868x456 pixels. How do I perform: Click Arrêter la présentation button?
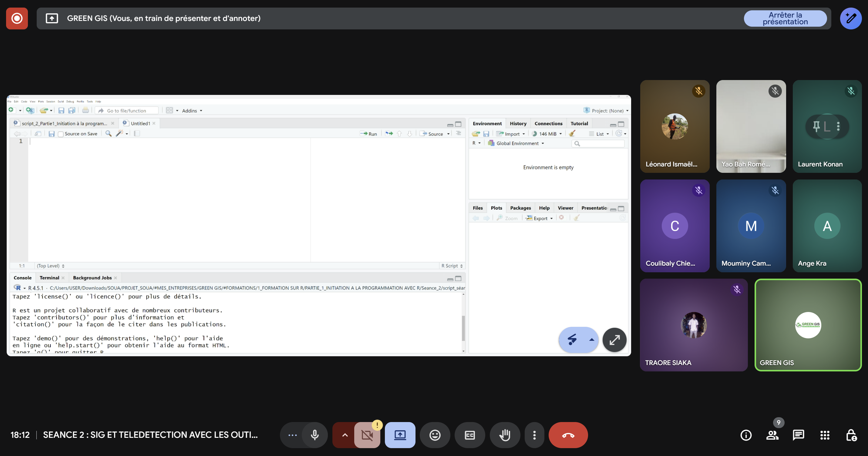pyautogui.click(x=785, y=18)
